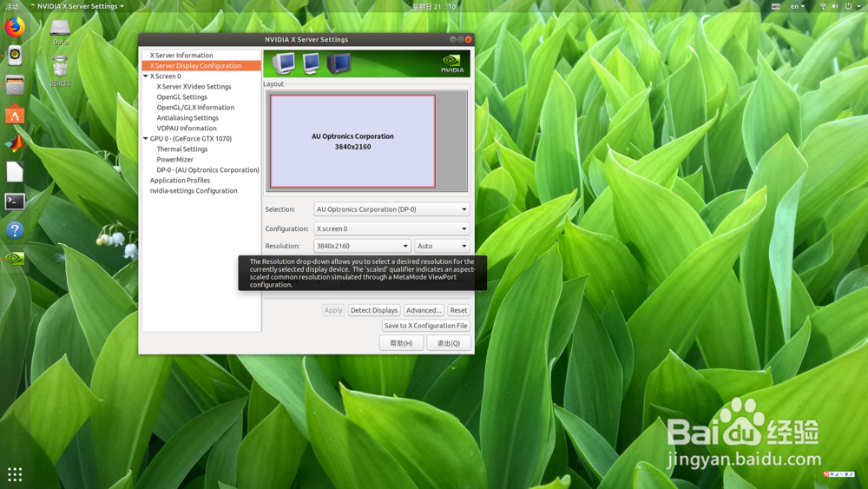Click the keyboard indicator in top bar
Screen dimensions: 868x489
coord(775,7)
